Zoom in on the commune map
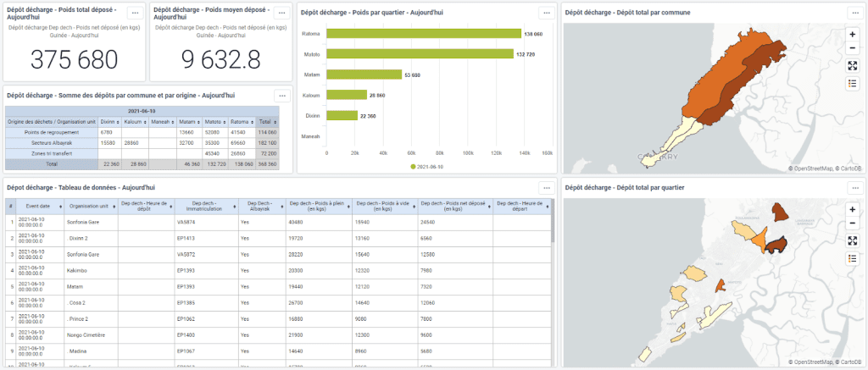 click(852, 34)
